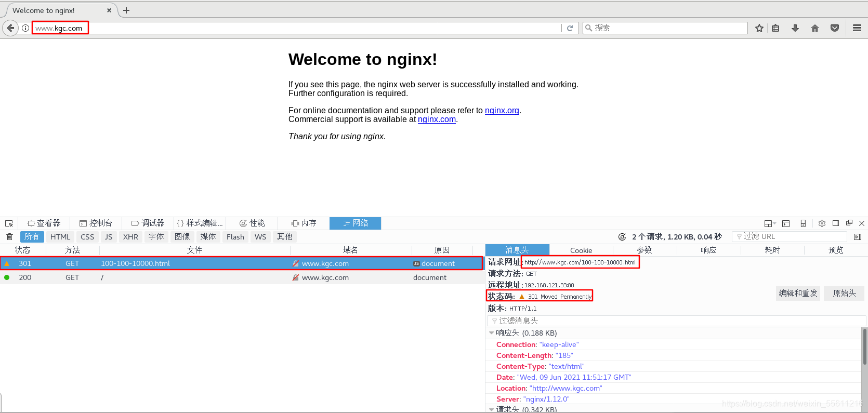Open the 消息头 headers tab
Image resolution: width=868 pixels, height=413 pixels.
517,250
